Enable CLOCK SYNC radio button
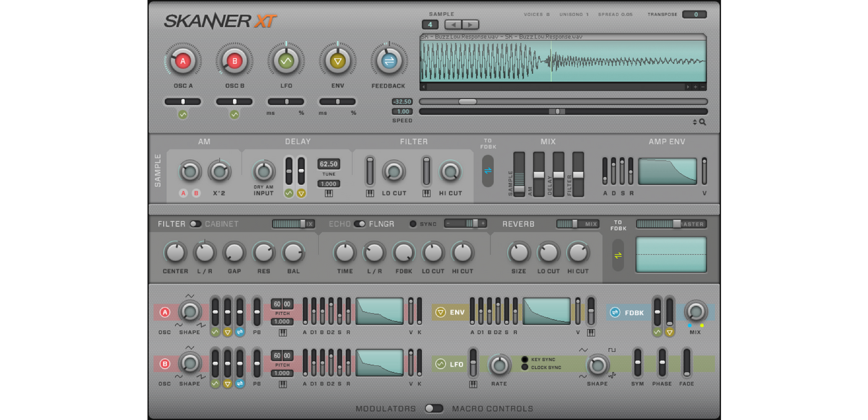This screenshot has width=868, height=420. click(525, 367)
